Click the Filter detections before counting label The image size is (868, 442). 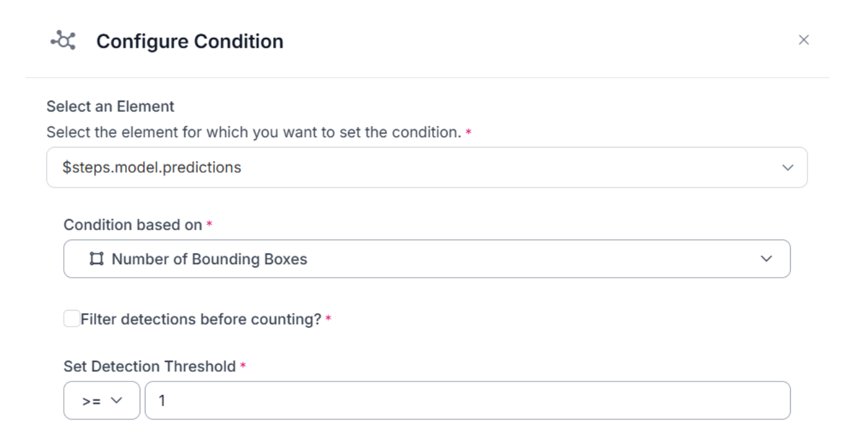[x=201, y=320]
